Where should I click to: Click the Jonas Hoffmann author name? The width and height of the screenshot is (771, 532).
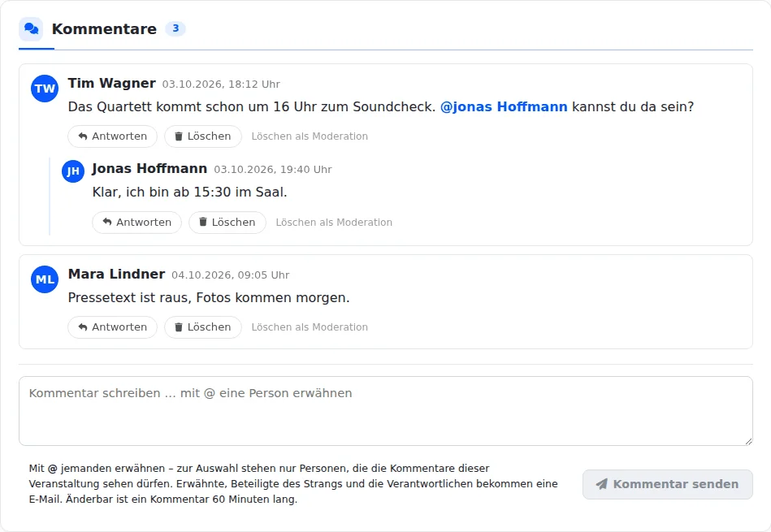[149, 169]
